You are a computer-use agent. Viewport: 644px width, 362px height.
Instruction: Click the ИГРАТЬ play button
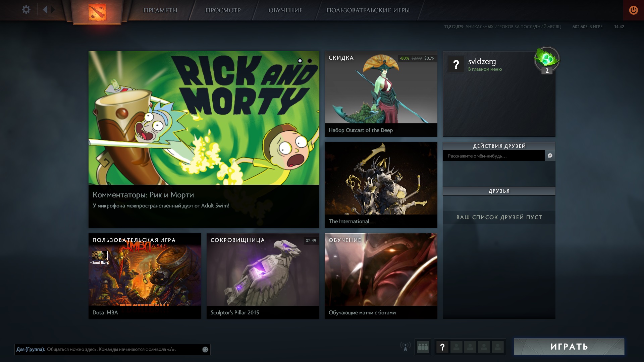pos(569,347)
